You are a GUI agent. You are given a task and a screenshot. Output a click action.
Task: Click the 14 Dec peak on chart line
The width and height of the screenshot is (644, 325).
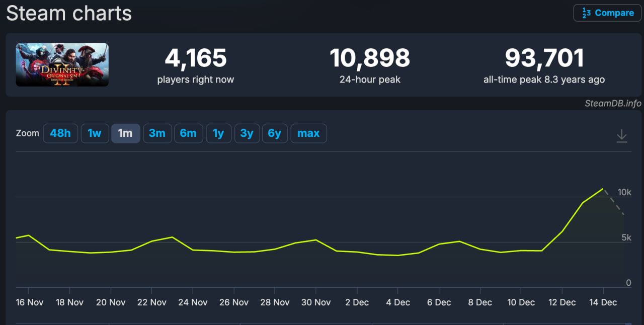pyautogui.click(x=603, y=189)
